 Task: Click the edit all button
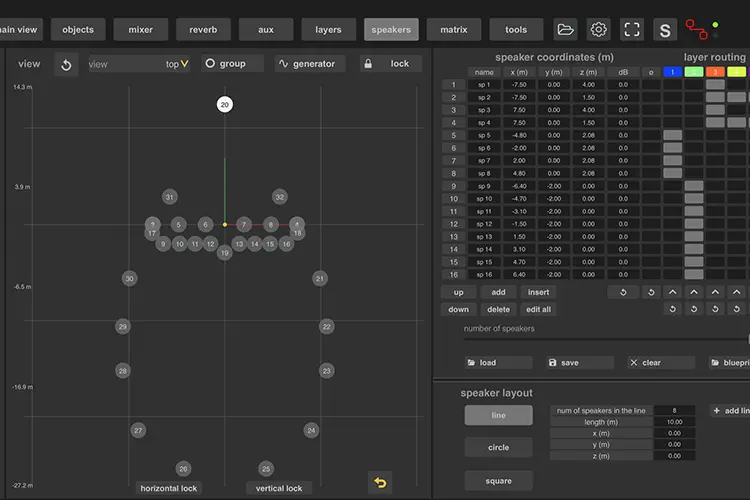click(539, 310)
